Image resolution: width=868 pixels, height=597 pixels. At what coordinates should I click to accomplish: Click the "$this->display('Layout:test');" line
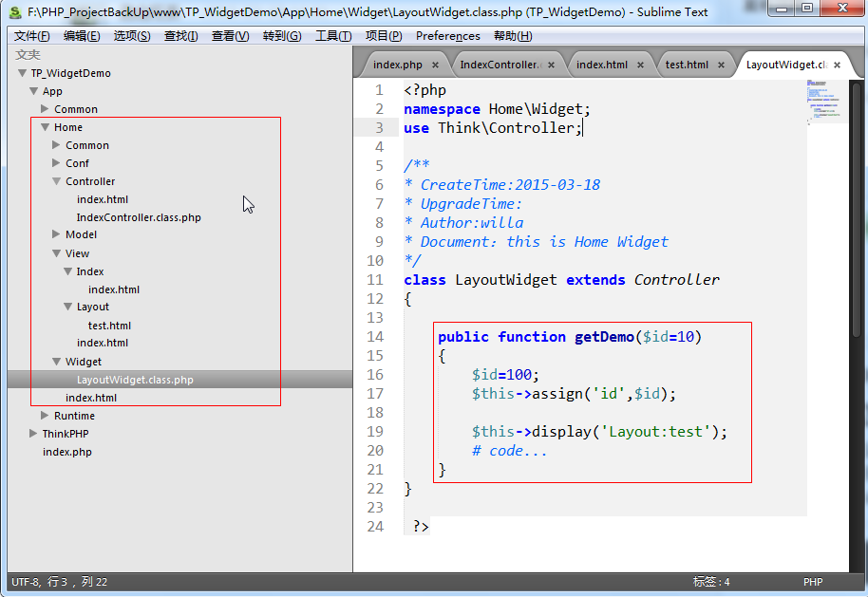click(x=599, y=432)
